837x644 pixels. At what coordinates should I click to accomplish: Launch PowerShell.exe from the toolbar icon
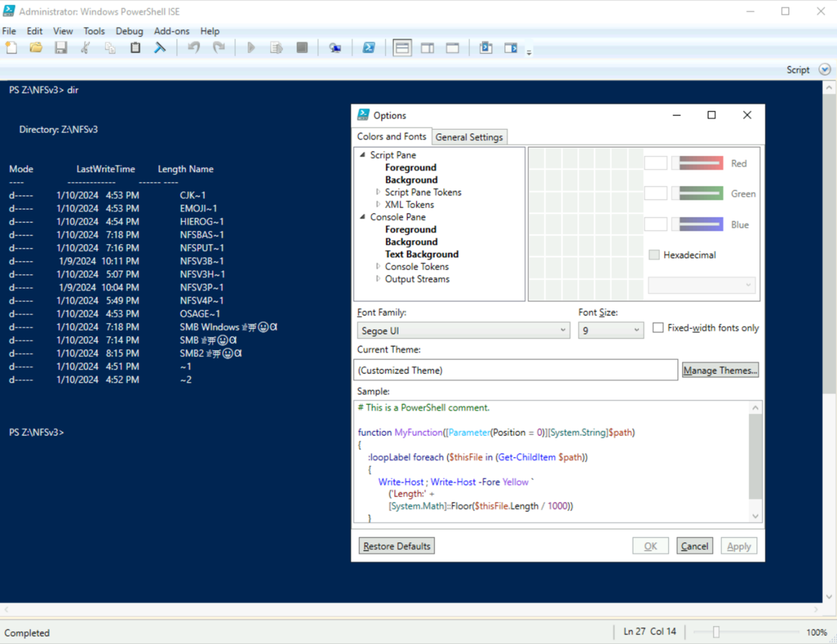click(x=370, y=47)
